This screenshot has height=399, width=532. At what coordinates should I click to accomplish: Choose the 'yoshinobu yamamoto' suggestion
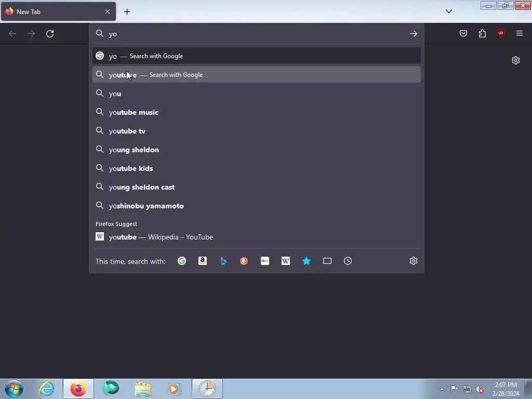[x=257, y=206]
